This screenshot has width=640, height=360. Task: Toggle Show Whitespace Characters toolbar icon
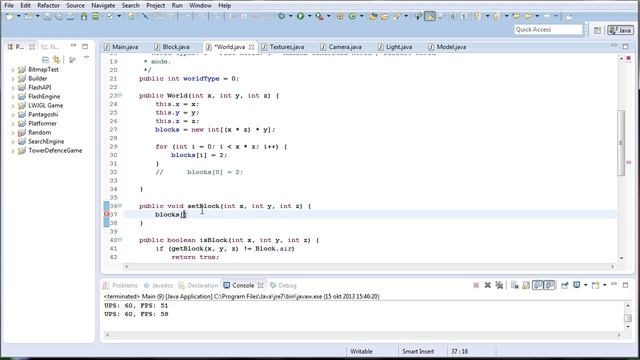464,16
